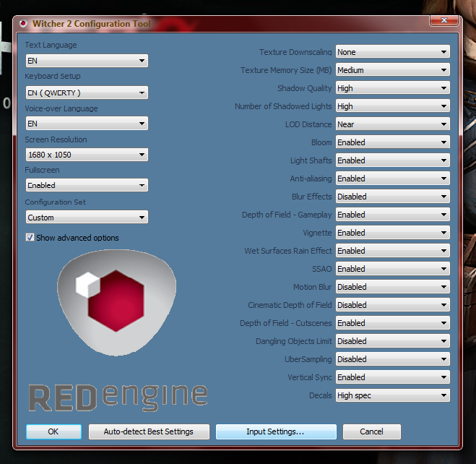Open the SSAO dropdown
This screenshot has height=464, width=476.
[x=393, y=269]
